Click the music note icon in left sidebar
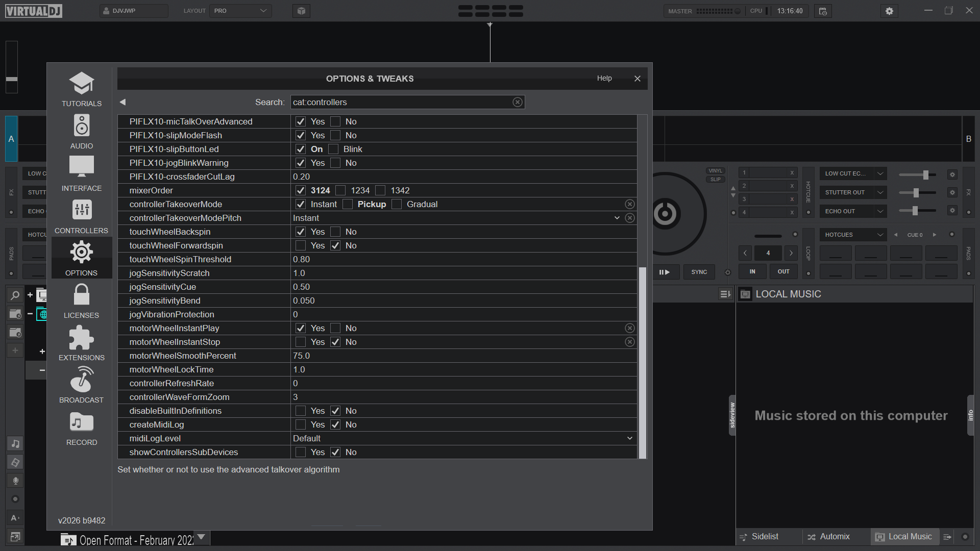980x551 pixels. (x=15, y=444)
